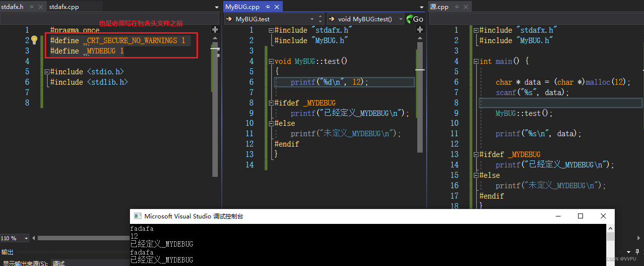Viewport: 644px width, 266px height.
Task: Open the tab overflow list of the MyBUG.cpp group
Action: coord(422,7)
